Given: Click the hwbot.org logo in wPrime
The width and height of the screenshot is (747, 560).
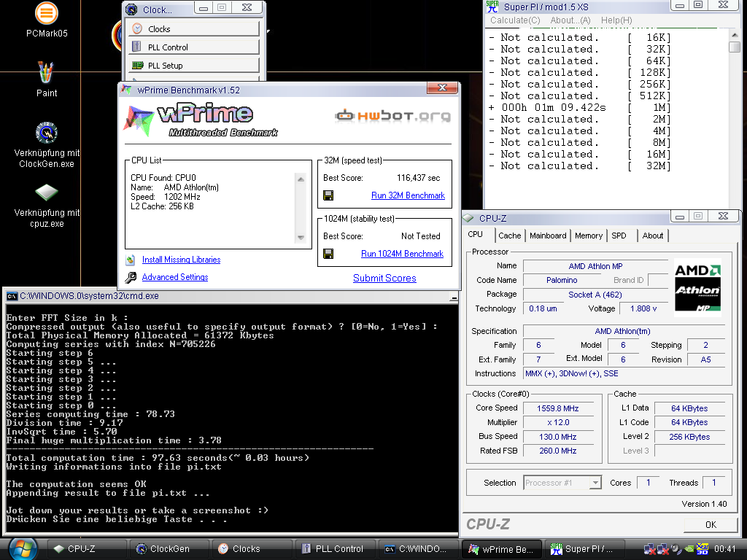Looking at the screenshot, I should tap(392, 116).
